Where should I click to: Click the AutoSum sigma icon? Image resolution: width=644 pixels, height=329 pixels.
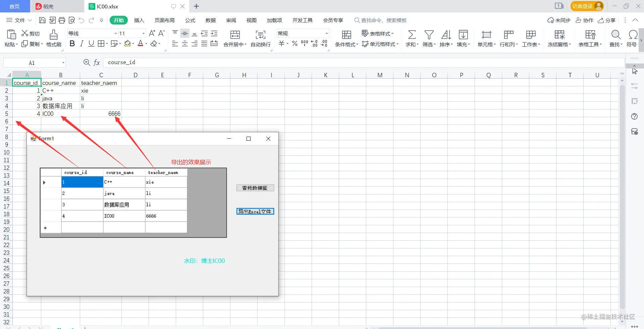tap(412, 35)
